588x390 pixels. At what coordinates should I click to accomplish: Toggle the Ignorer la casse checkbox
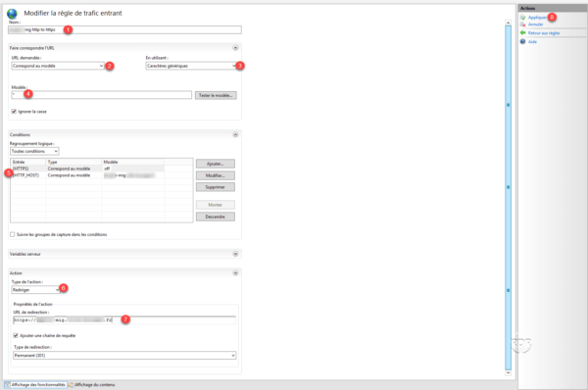pyautogui.click(x=14, y=112)
